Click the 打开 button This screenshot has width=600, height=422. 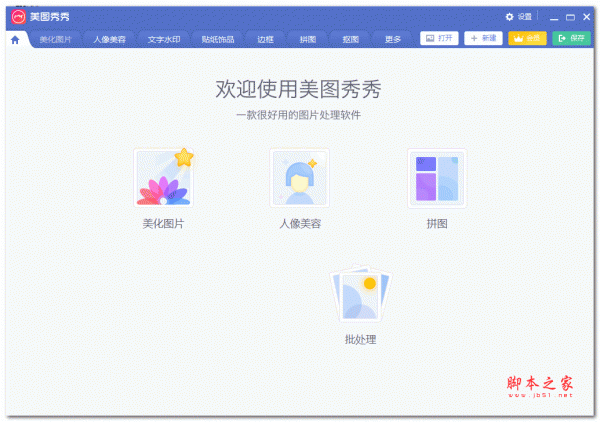click(439, 38)
